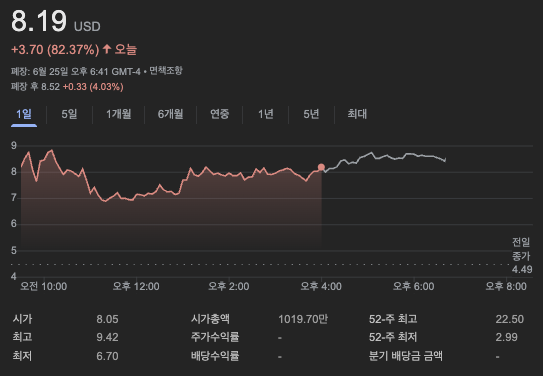Viewport: 543px width, 376px height.
Task: Click the 전일 종가 4.49 label
Action: point(522,256)
